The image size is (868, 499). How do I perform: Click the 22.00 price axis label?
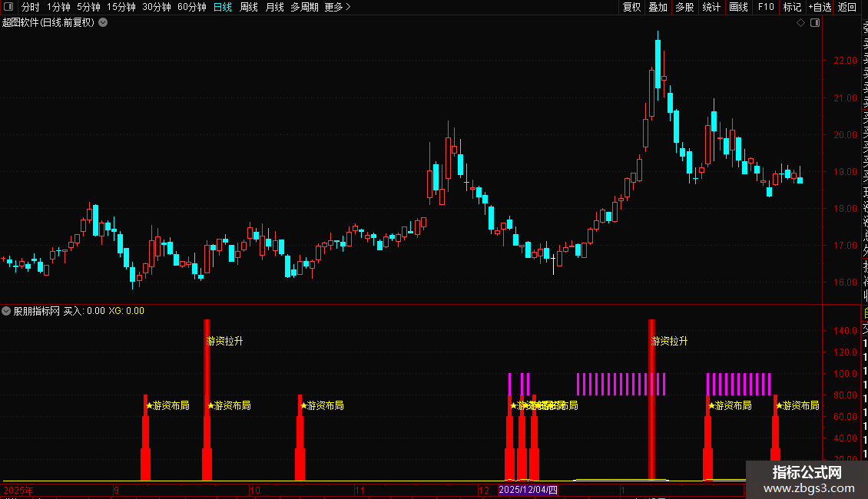845,61
